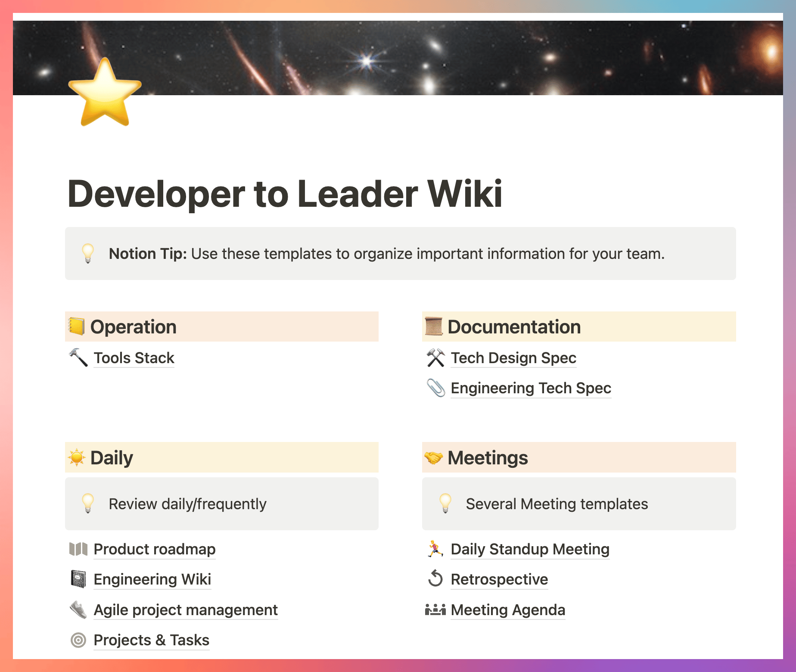This screenshot has width=796, height=672.
Task: Click the target icon beside Projects & Tasks
Action: click(x=78, y=640)
